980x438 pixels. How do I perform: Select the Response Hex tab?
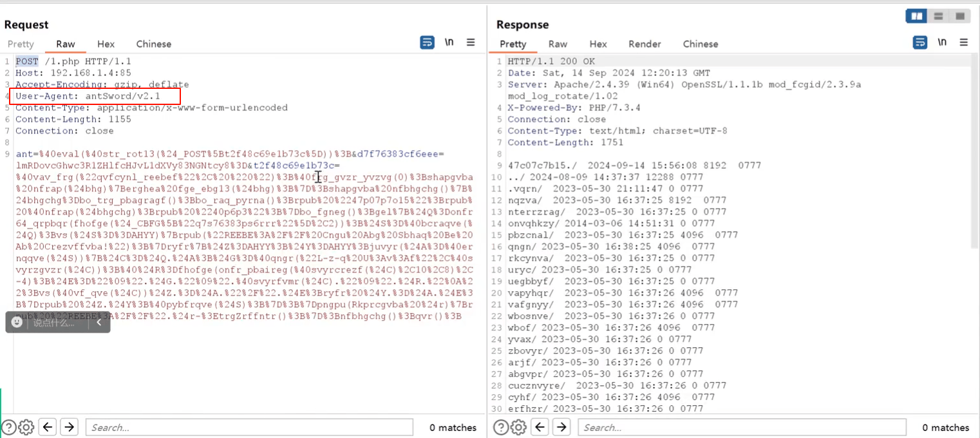click(598, 44)
